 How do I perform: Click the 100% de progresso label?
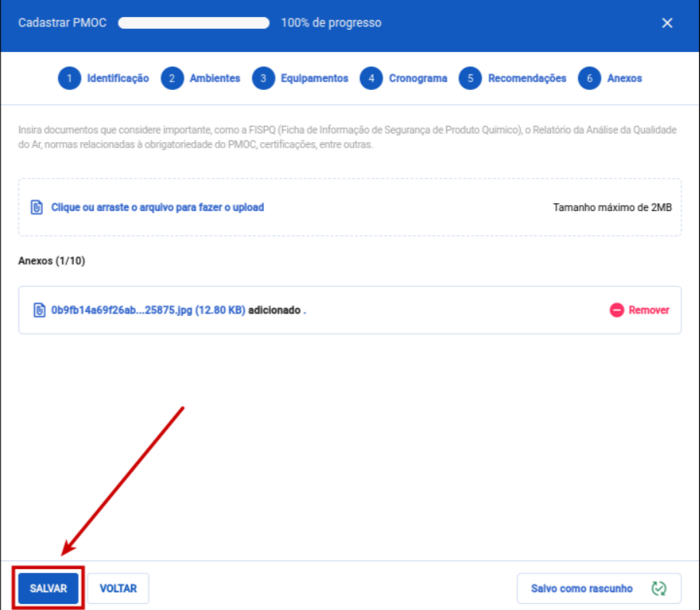click(331, 23)
